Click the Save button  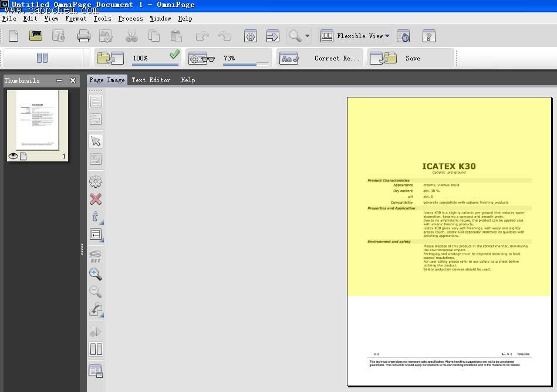coord(411,58)
